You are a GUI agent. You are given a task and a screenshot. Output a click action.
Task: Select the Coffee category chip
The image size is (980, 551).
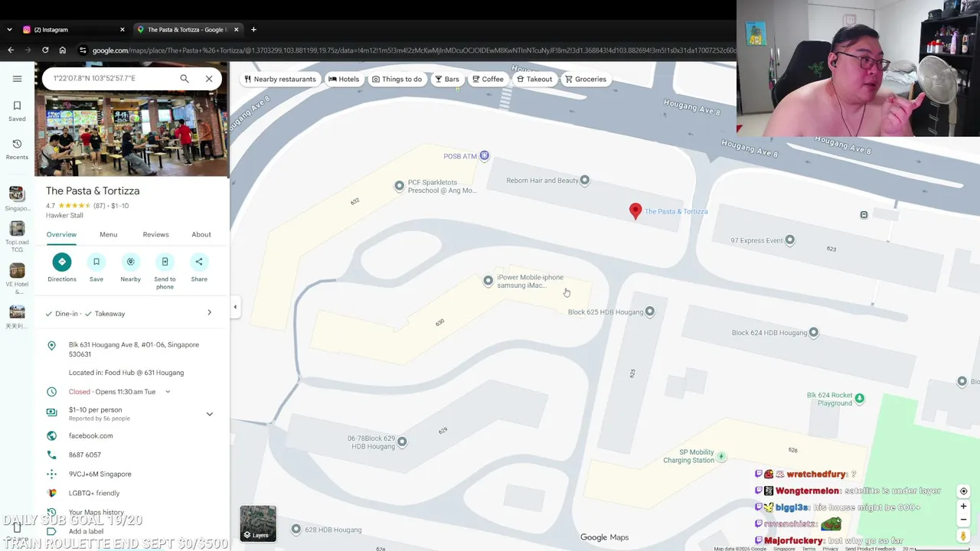click(488, 79)
